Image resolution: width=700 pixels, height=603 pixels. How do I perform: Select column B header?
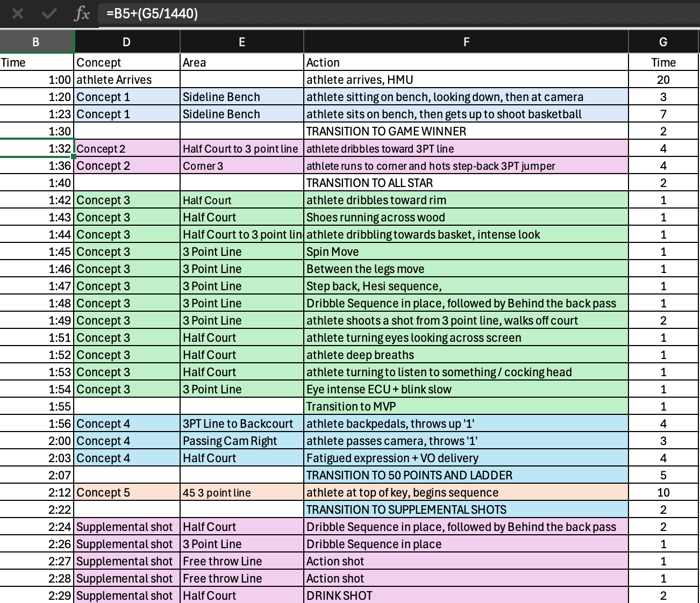36,42
